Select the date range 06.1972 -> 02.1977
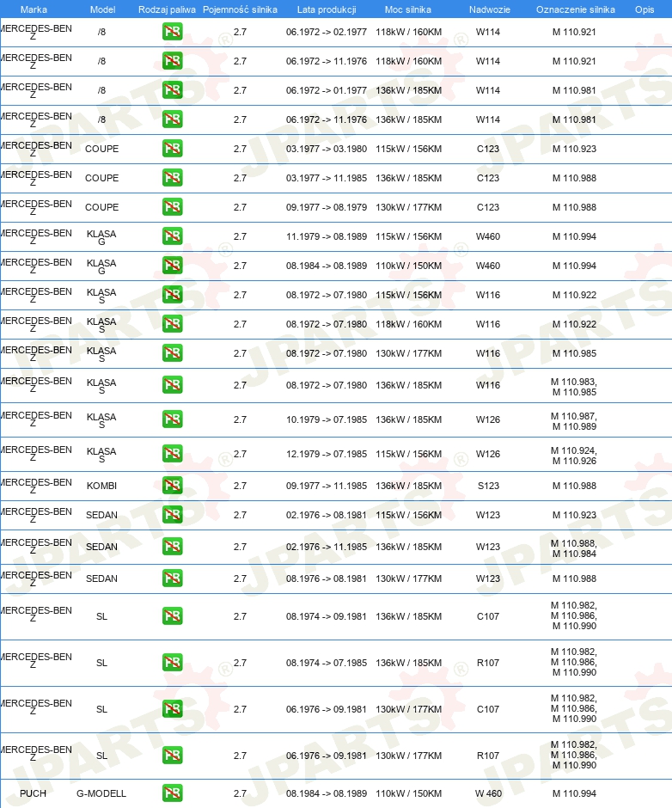672x808 pixels. (327, 32)
